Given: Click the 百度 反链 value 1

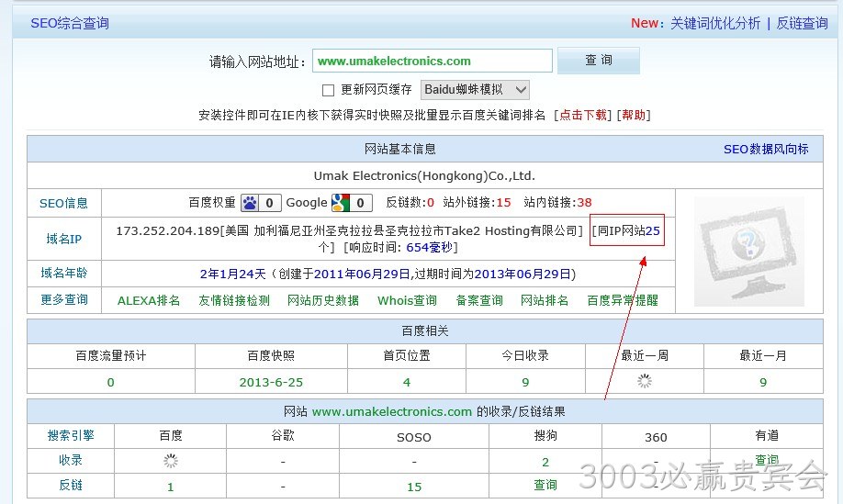Looking at the screenshot, I should [171, 487].
